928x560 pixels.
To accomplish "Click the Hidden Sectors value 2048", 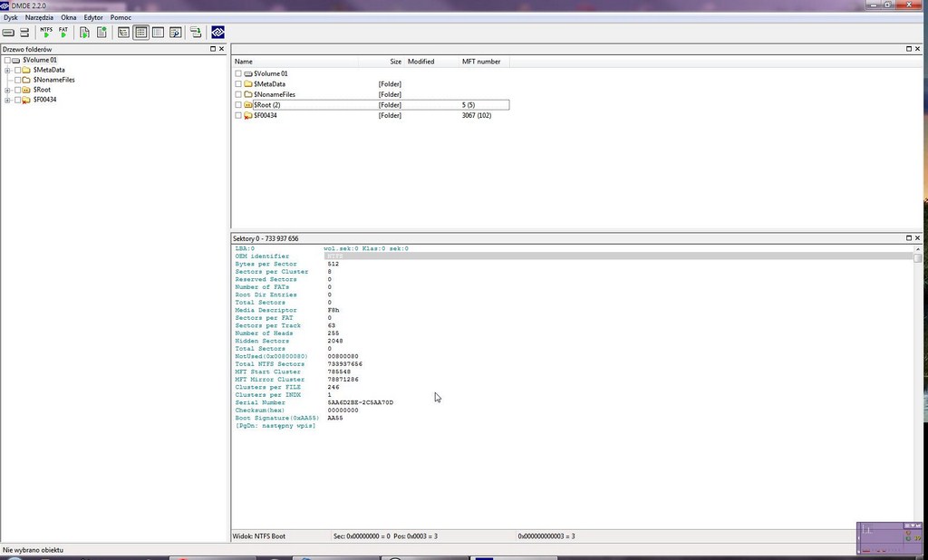I will click(335, 341).
